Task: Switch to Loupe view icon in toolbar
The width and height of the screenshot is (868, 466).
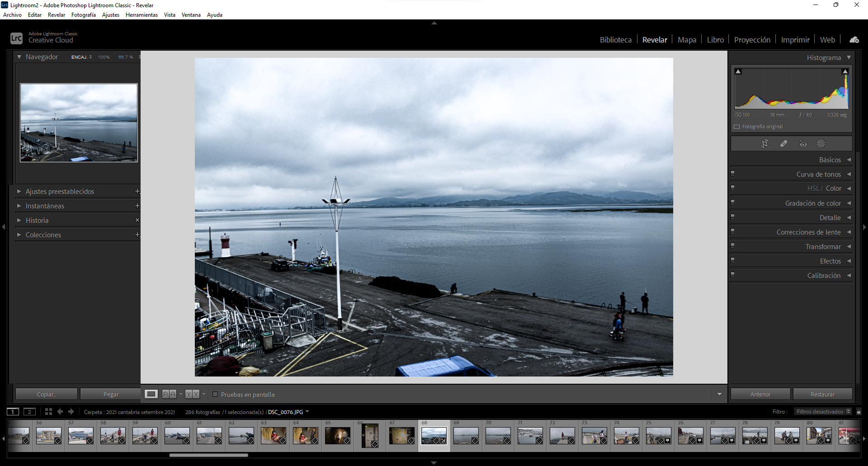Action: click(x=151, y=394)
